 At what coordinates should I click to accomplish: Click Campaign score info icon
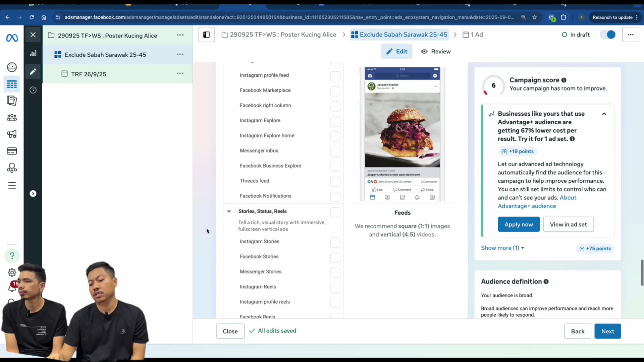click(x=564, y=80)
